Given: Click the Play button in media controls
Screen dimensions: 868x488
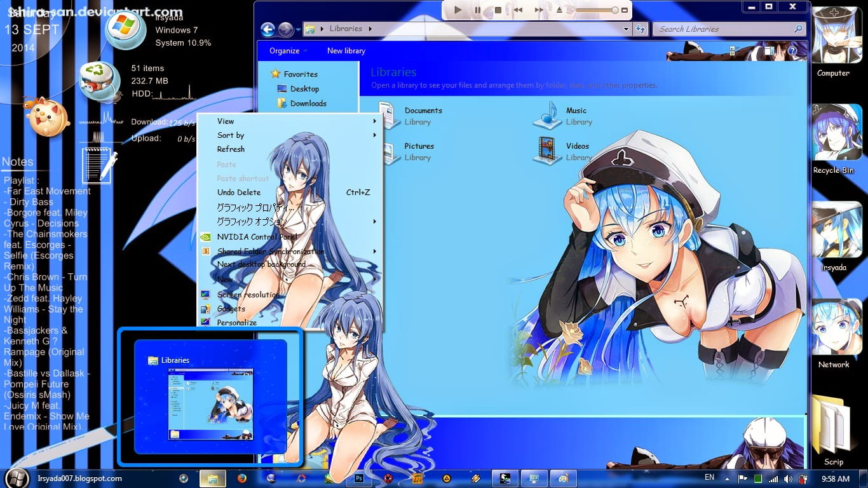Looking at the screenshot, I should click(458, 10).
